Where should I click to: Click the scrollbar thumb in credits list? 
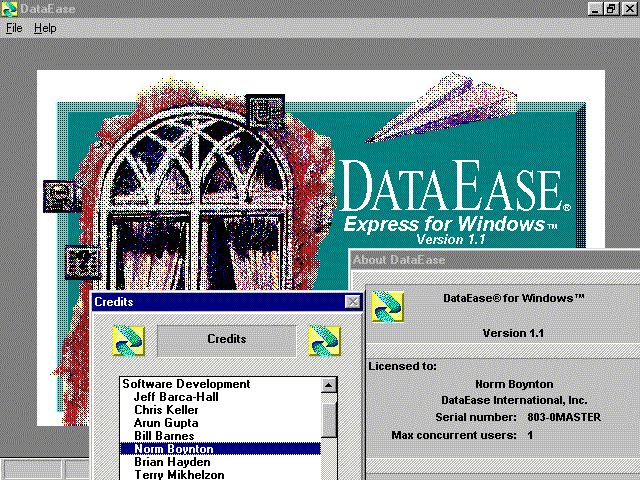pos(329,420)
